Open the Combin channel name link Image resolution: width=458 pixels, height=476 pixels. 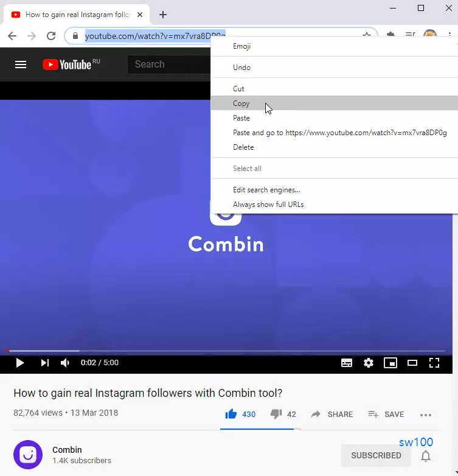pyautogui.click(x=67, y=450)
